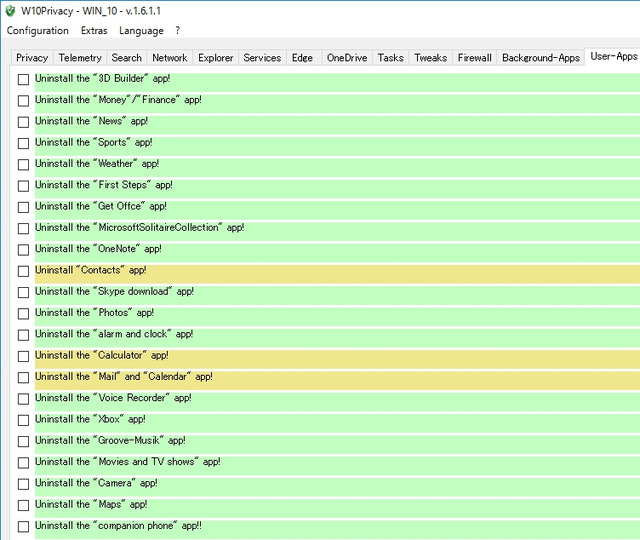Switch to the Tweaks tab
The image size is (640, 540).
pos(431,58)
